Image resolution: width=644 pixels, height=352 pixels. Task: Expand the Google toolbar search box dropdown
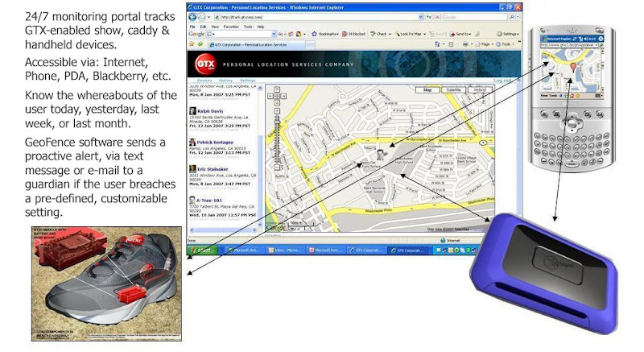(275, 34)
